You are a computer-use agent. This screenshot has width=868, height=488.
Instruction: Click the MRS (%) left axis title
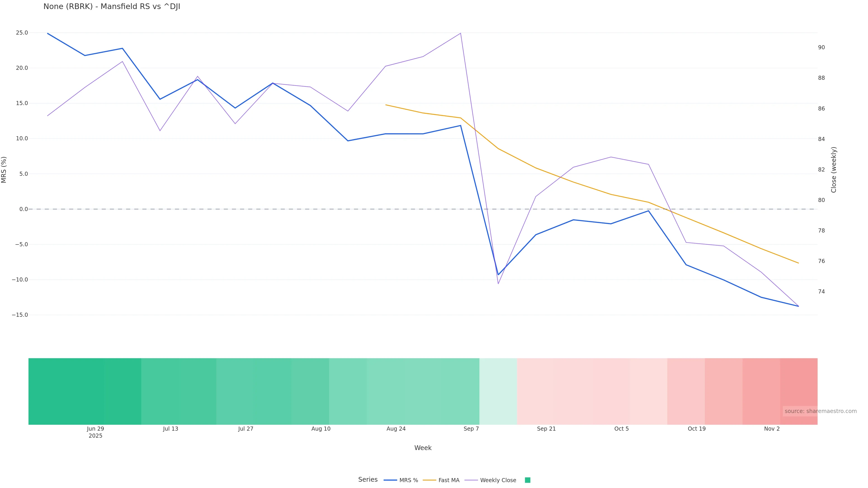coord(4,170)
